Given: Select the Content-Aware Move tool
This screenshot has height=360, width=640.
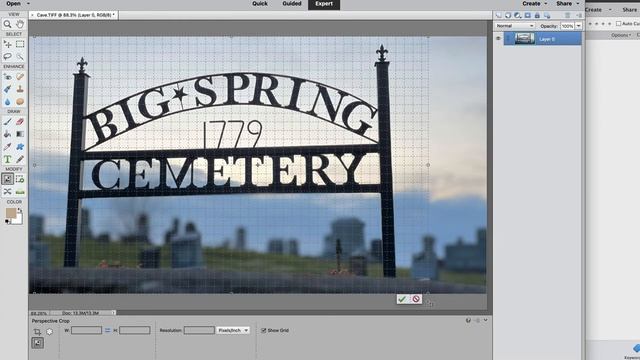Looking at the screenshot, I should pos(7,191).
